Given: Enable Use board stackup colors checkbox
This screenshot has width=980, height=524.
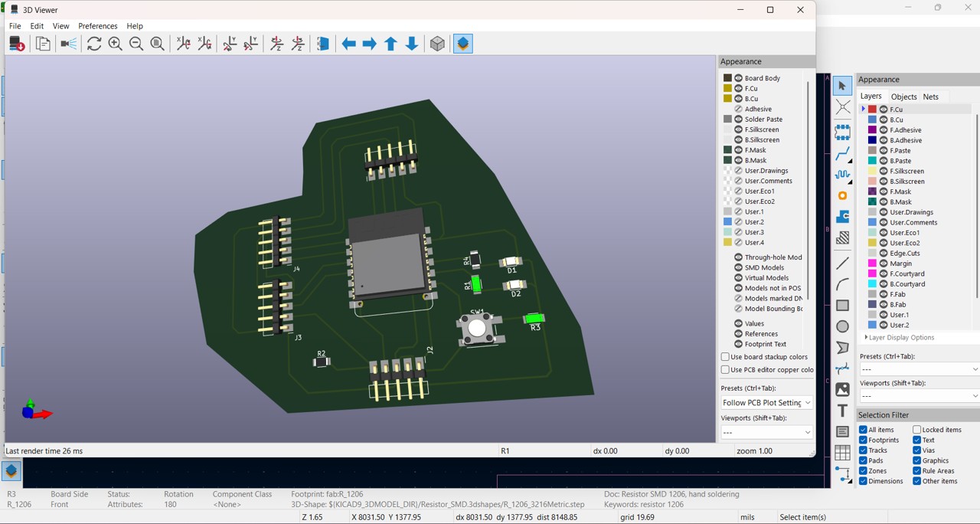Looking at the screenshot, I should [725, 357].
